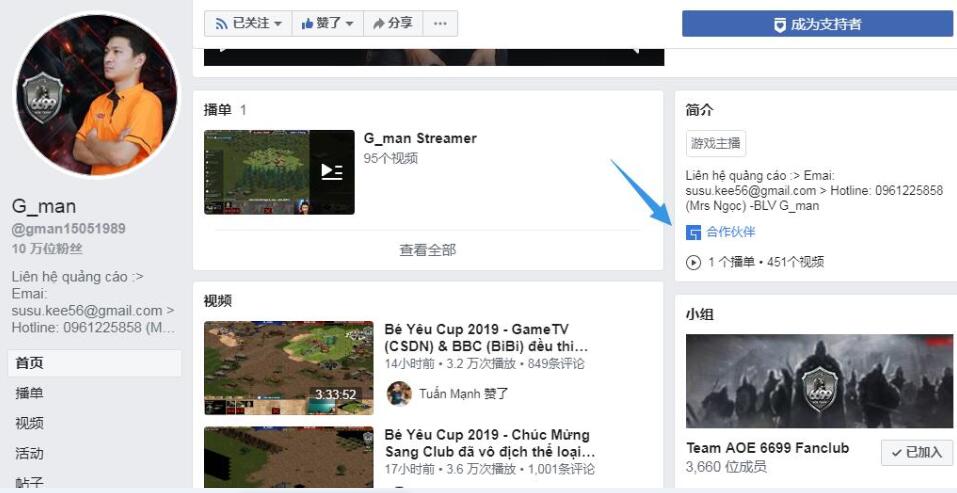Click Tuấn Mạnh's small avatar
Screen dimensions: 957x493
(399, 393)
